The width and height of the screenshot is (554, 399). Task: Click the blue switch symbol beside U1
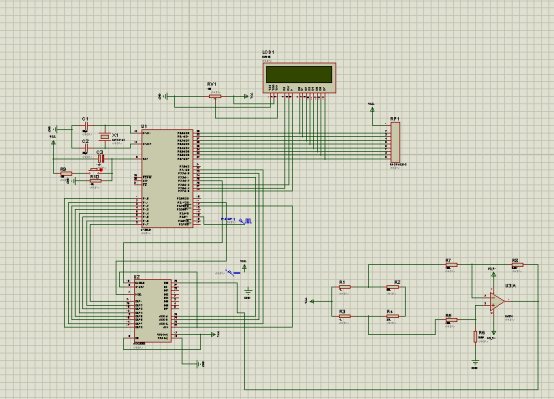246,221
